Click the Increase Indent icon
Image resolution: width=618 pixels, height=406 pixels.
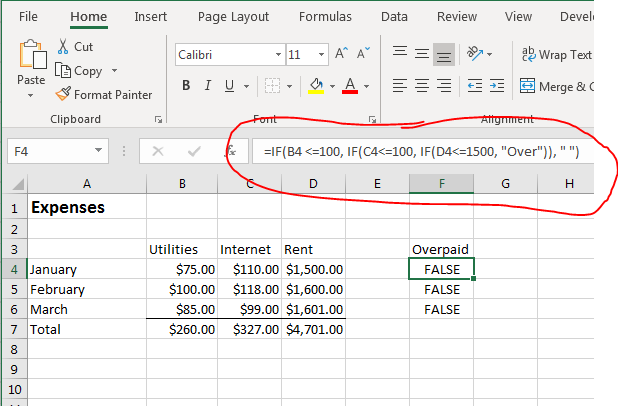tap(497, 86)
